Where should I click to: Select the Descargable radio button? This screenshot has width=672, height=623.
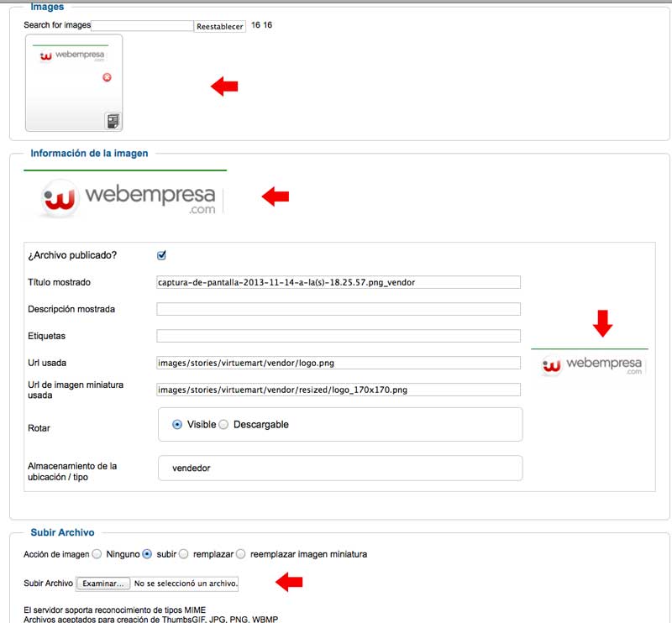(223, 425)
